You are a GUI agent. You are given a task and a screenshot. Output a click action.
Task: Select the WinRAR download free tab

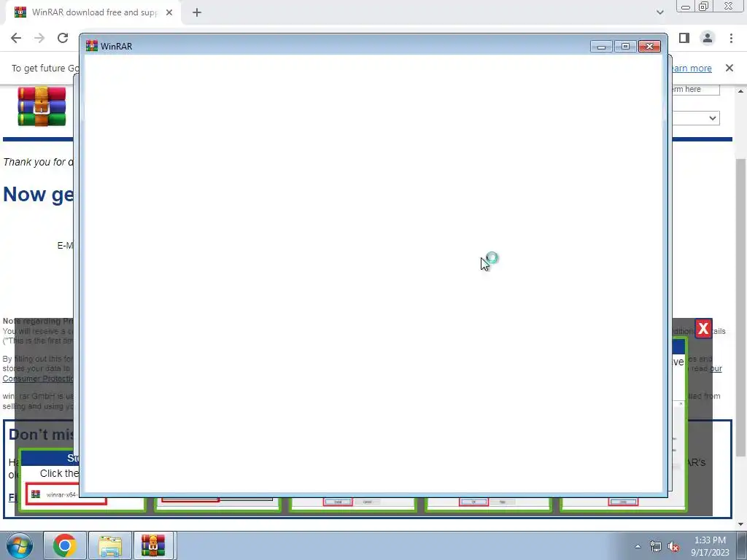[93, 13]
